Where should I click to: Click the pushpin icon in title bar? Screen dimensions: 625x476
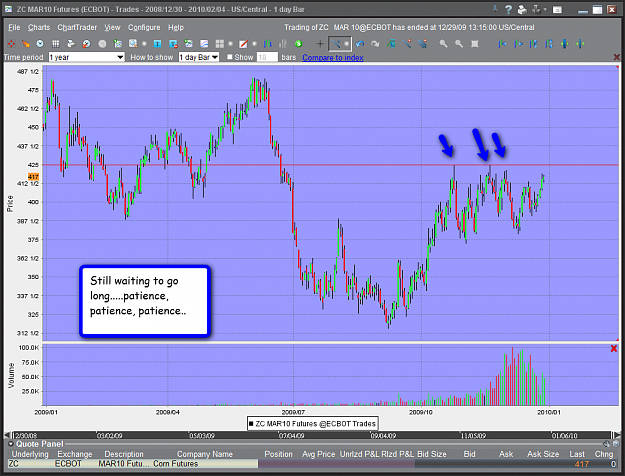(x=495, y=9)
